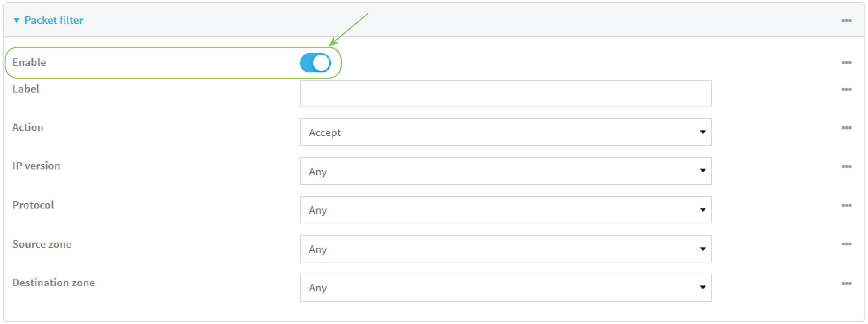Collapse the Packet filter section triangle
The height and width of the screenshot is (324, 868).
click(x=17, y=20)
